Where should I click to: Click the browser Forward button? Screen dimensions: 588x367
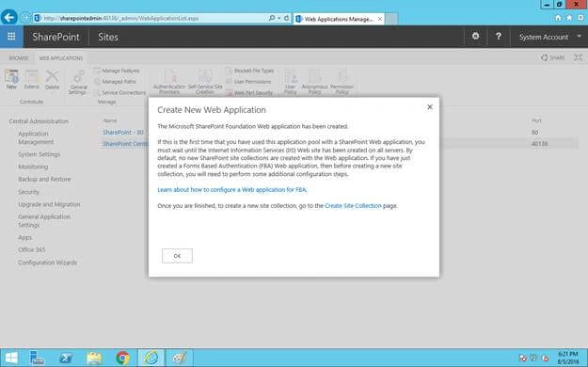(x=25, y=18)
